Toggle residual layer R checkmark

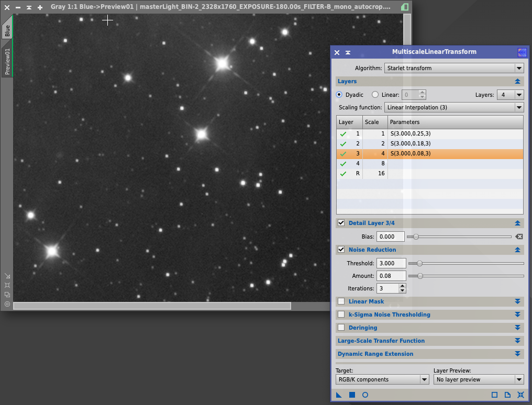tap(343, 174)
